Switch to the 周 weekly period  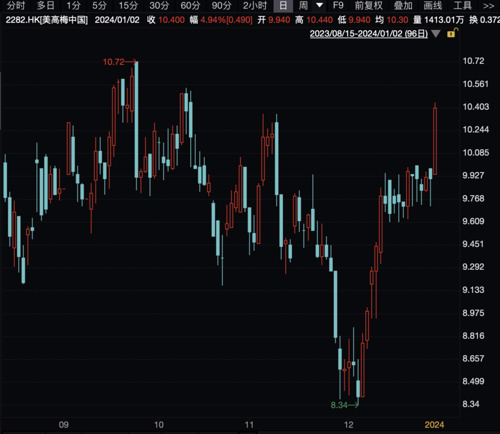pos(303,6)
